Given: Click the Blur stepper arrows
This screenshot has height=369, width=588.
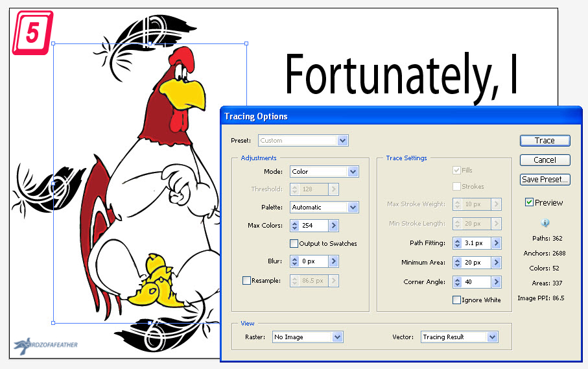Looking at the screenshot, I should coord(295,261).
